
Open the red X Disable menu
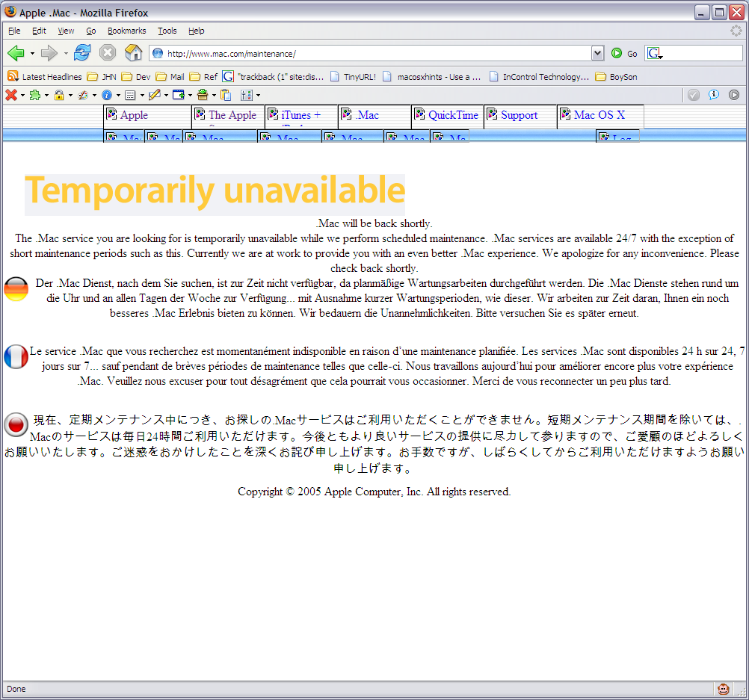pyautogui.click(x=11, y=95)
